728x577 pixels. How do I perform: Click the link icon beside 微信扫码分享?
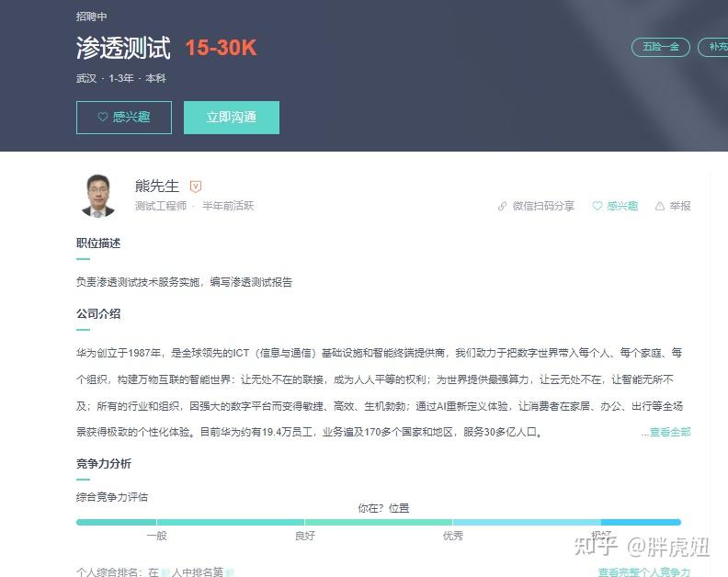tap(502, 206)
